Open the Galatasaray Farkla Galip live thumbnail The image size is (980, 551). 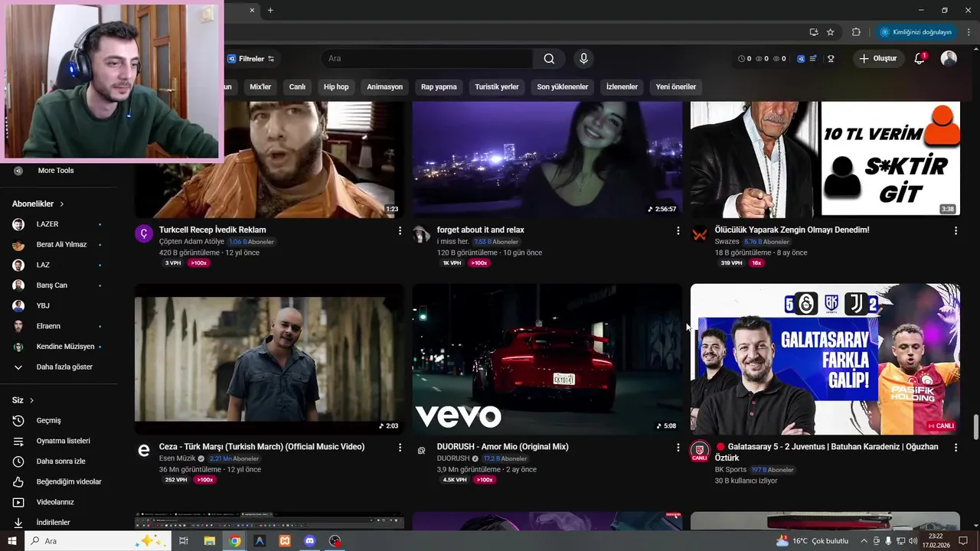point(825,360)
